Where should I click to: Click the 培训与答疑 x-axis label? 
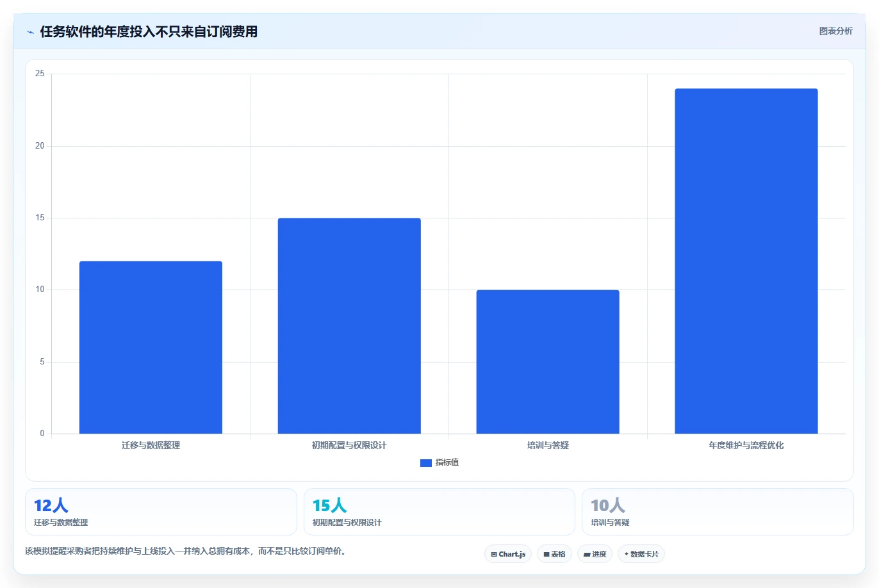pos(548,445)
